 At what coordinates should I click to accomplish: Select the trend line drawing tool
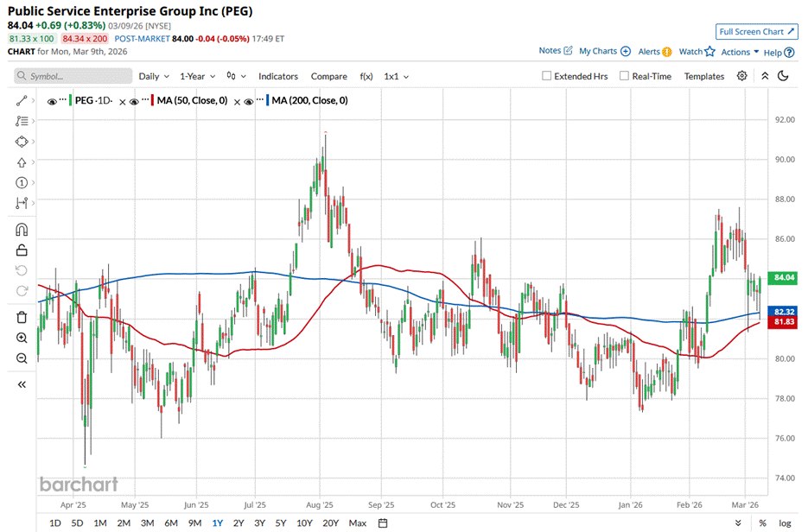click(22, 101)
